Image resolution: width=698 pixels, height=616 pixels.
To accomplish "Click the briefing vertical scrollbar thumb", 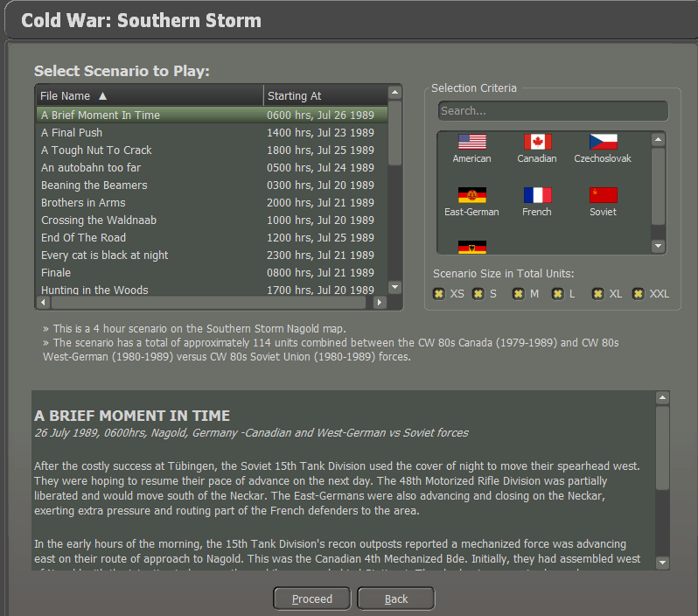I will [x=662, y=448].
